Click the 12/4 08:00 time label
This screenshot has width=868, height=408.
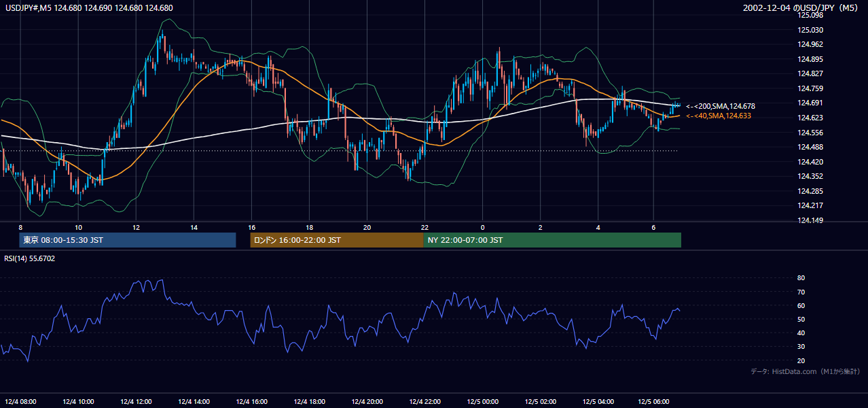coord(20,401)
